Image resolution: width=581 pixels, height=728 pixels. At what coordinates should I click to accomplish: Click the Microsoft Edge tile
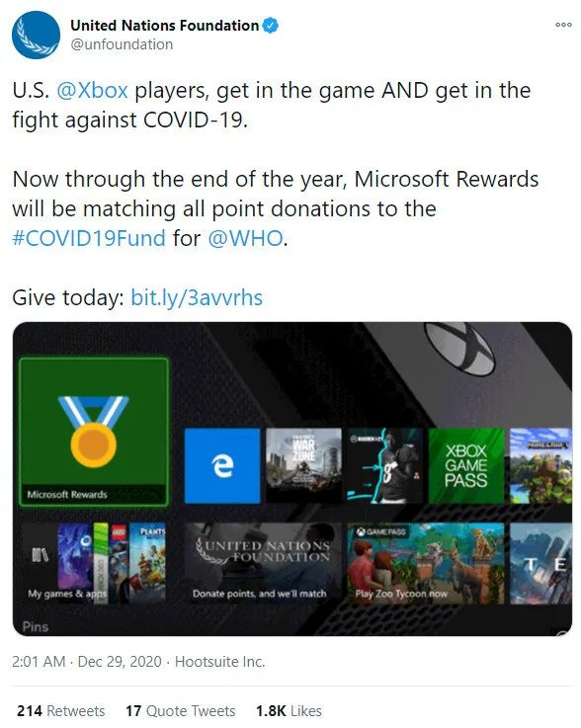(222, 465)
